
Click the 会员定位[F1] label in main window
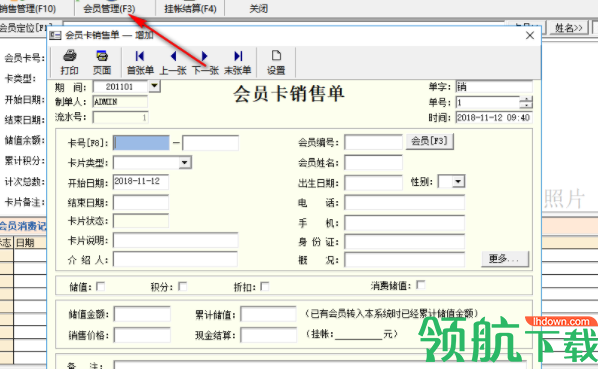click(x=25, y=27)
